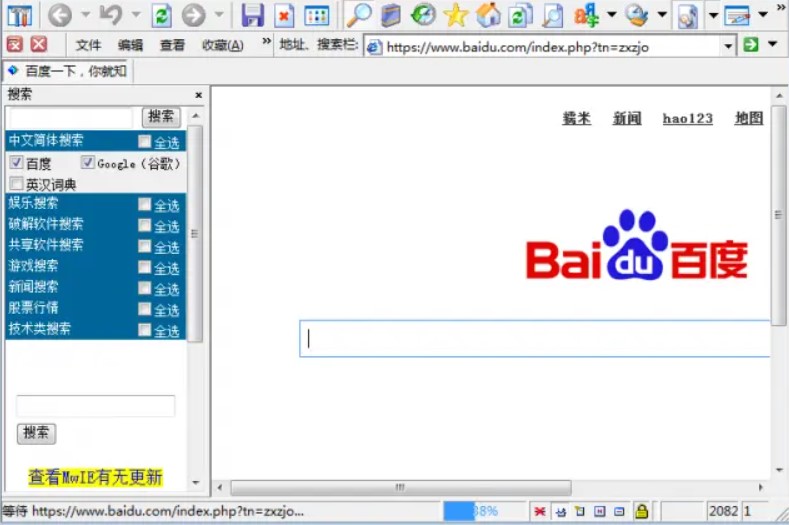Viewport: 789px width, 525px height.
Task: Tick 全选 checkbox for 娱乐搜索
Action: [x=145, y=204]
